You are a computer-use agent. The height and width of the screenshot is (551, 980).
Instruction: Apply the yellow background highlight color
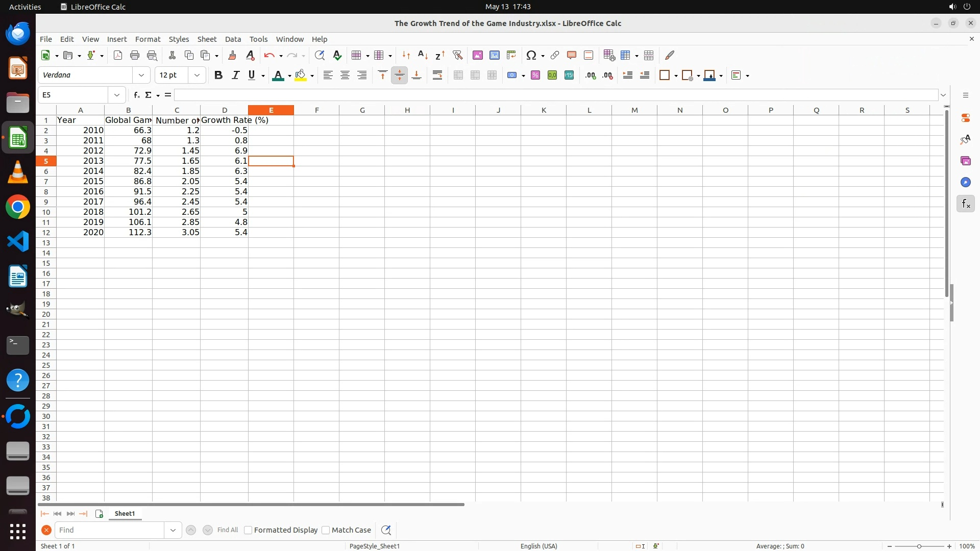(300, 76)
